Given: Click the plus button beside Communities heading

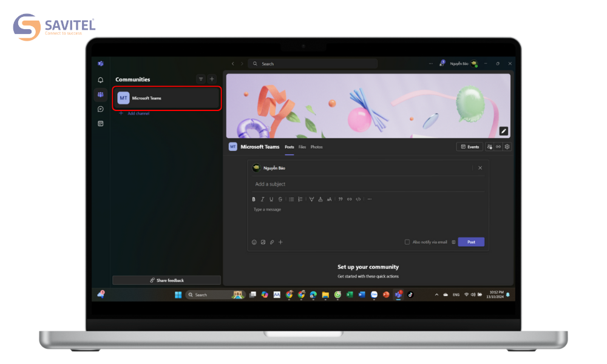Looking at the screenshot, I should click(212, 79).
